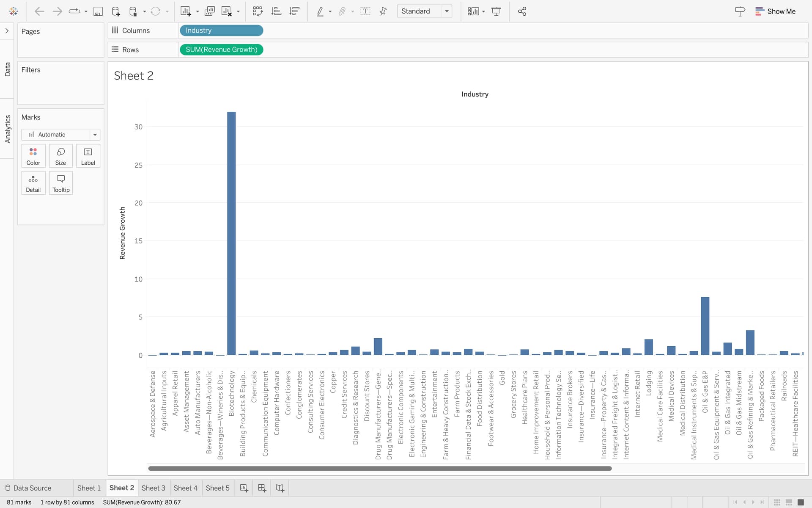Click the Undo back arrow
This screenshot has height=508, width=812.
tap(39, 11)
